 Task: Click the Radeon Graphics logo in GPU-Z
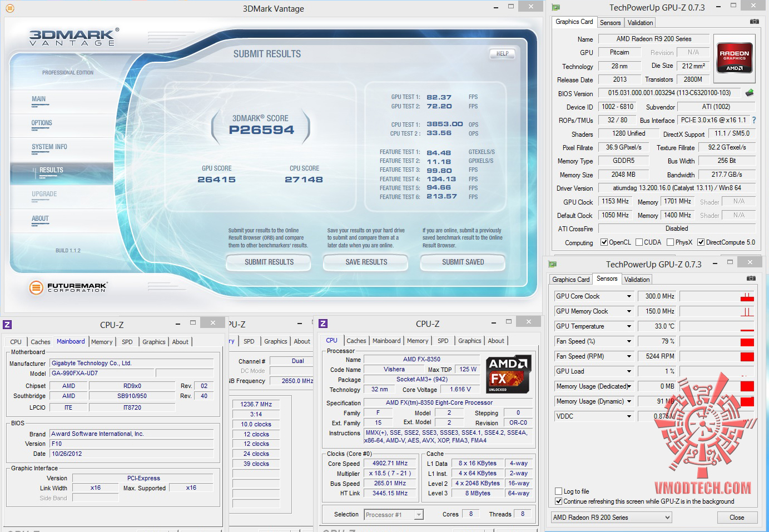pos(735,58)
